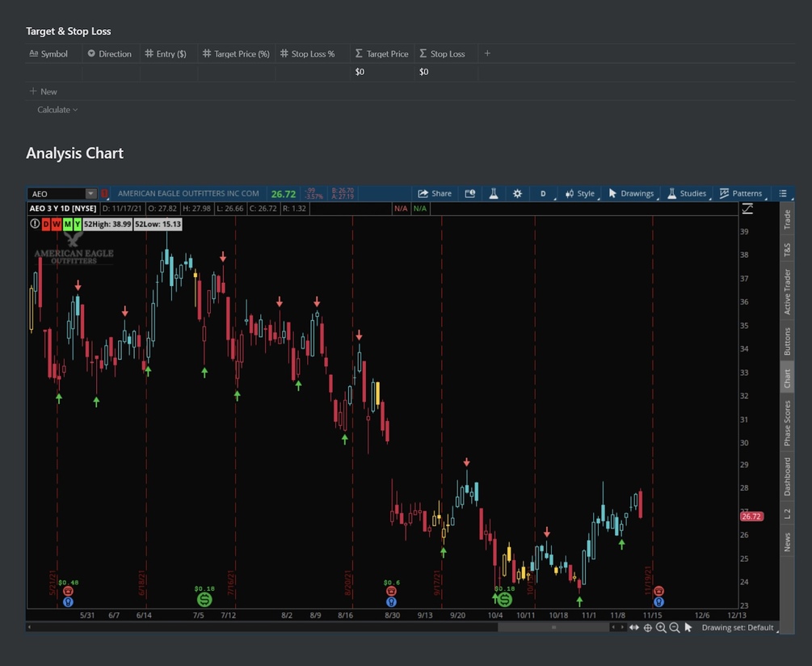This screenshot has width=812, height=666.
Task: Click the blue lightbulb icon near 8/30
Action: coord(392,602)
